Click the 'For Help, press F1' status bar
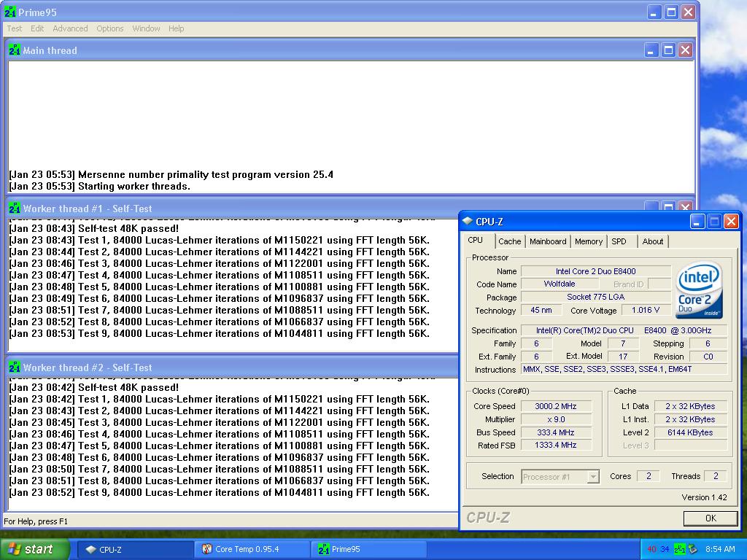The image size is (747, 560). point(36,521)
